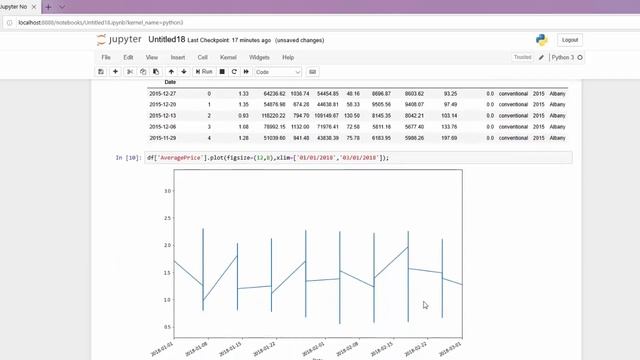Click the Jupyter logo
Viewport: 640px width, 360px height.
coord(119,40)
